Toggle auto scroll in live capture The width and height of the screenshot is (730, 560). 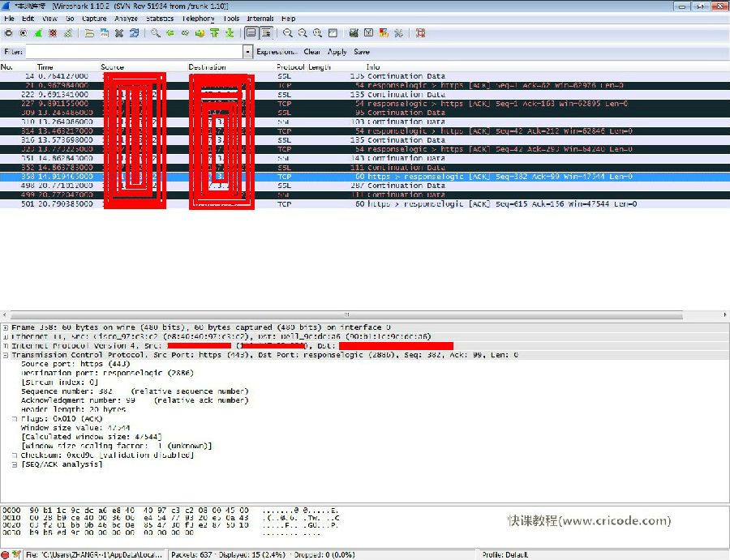266,33
